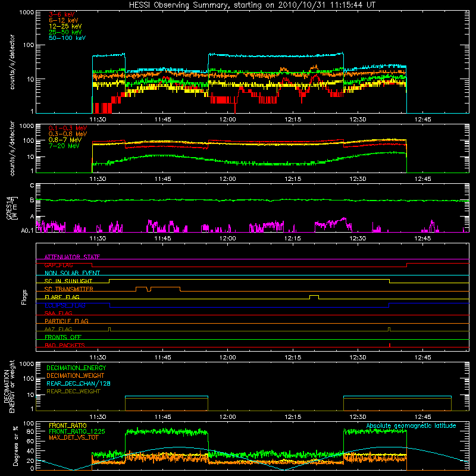Pick the PARTICLE_FLAG label

tap(67, 321)
